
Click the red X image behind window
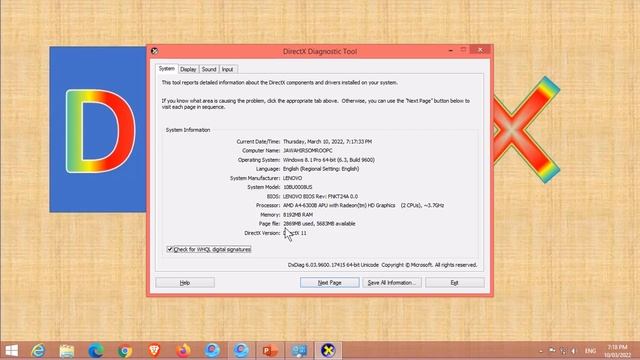pyautogui.click(x=526, y=129)
